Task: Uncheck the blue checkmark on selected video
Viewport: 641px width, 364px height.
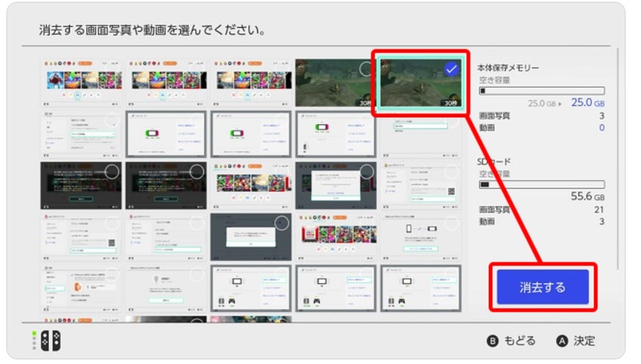Action: click(x=452, y=70)
